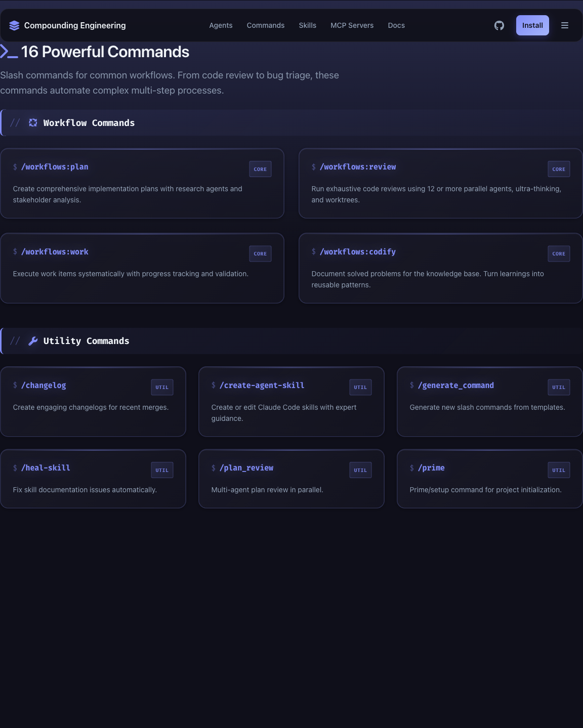Image resolution: width=583 pixels, height=728 pixels.
Task: Click the terminal prompt icon beside heading
Action: pos(9,52)
